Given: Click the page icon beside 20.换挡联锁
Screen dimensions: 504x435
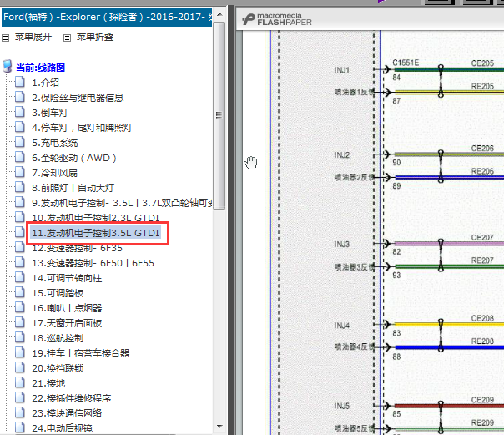Looking at the screenshot, I should [19, 367].
